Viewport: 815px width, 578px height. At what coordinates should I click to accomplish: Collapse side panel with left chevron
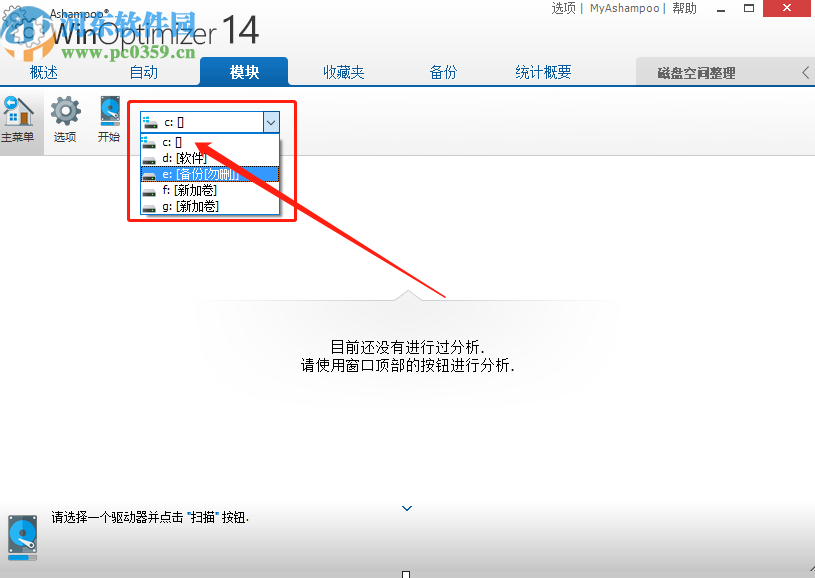click(806, 73)
